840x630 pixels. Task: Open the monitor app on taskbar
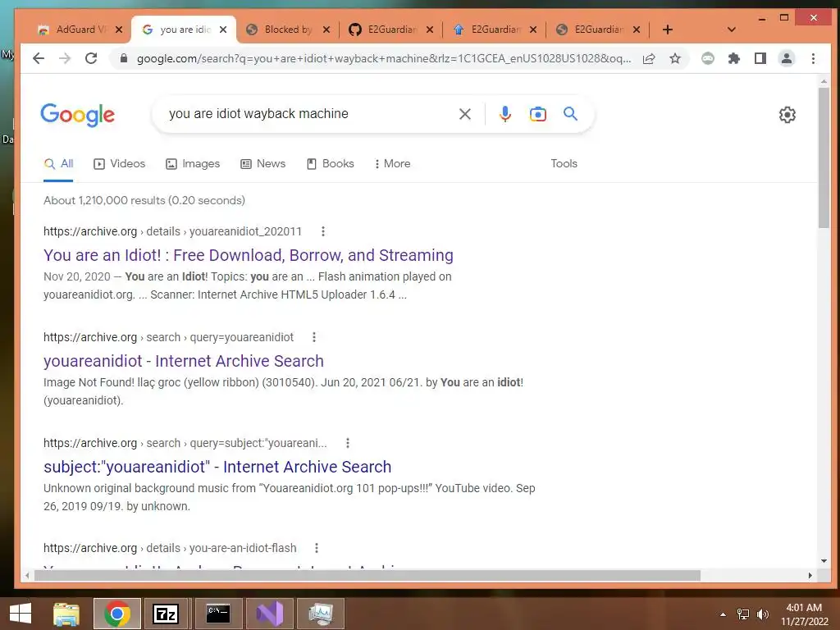321,614
